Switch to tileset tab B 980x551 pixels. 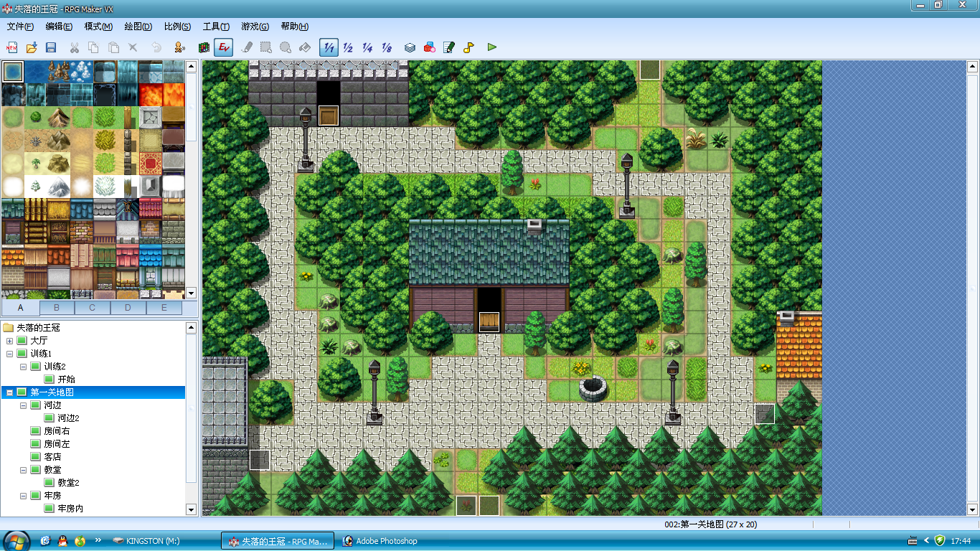click(57, 308)
